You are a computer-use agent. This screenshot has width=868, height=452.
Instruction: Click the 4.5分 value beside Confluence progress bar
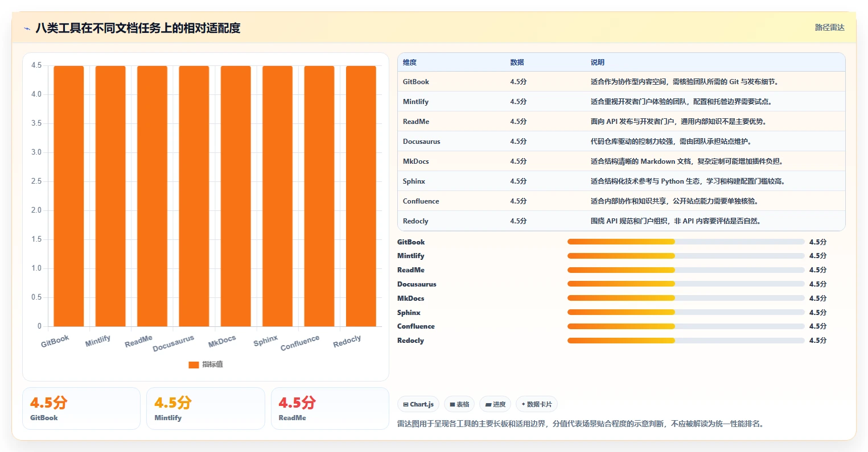coord(818,326)
